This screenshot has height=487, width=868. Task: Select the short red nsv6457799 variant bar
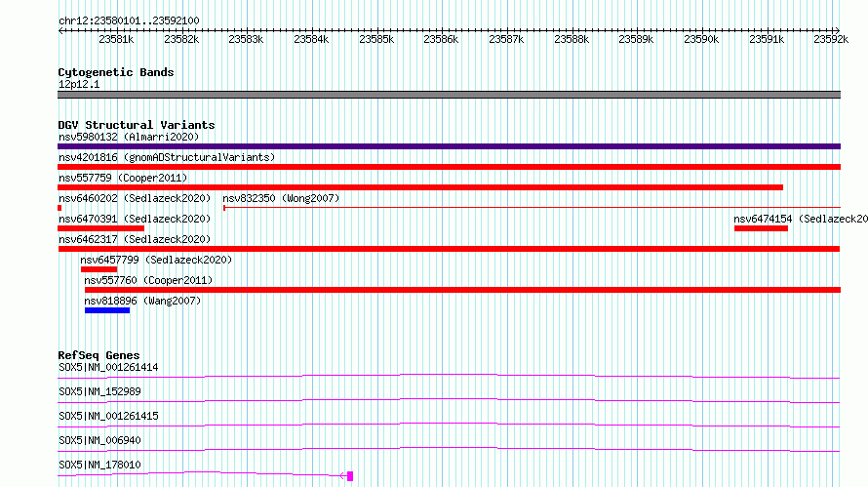(99, 269)
